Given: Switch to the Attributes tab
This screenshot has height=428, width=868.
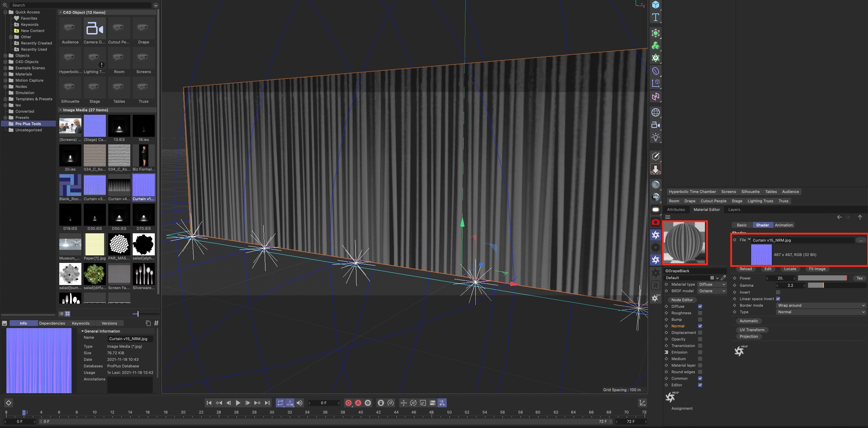Looking at the screenshot, I should (676, 210).
